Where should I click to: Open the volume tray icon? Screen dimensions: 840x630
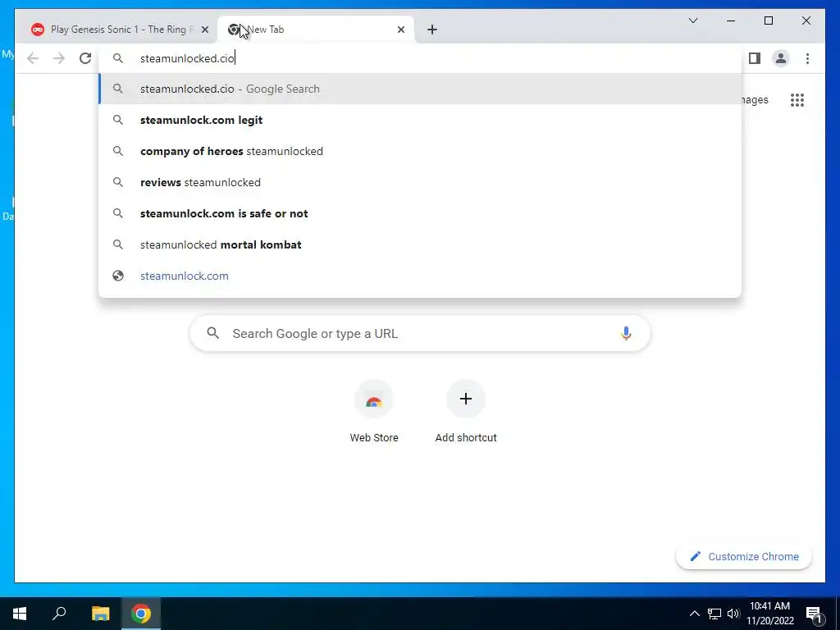(x=733, y=614)
